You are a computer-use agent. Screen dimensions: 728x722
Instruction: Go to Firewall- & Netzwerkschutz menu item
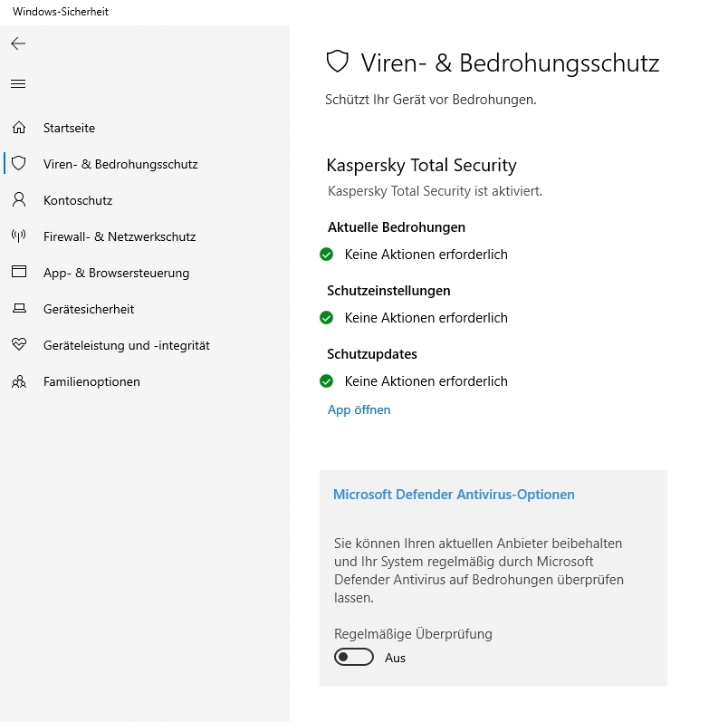click(x=120, y=236)
